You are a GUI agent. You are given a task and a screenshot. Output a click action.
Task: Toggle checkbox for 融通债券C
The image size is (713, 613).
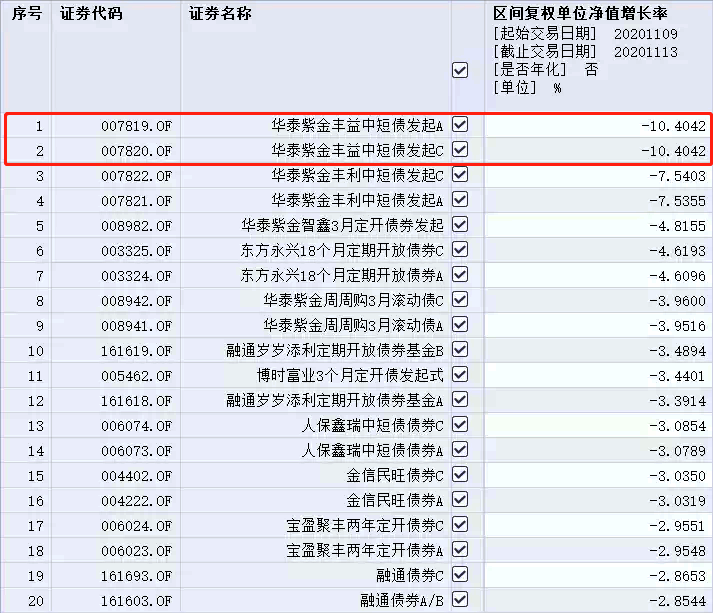460,574
